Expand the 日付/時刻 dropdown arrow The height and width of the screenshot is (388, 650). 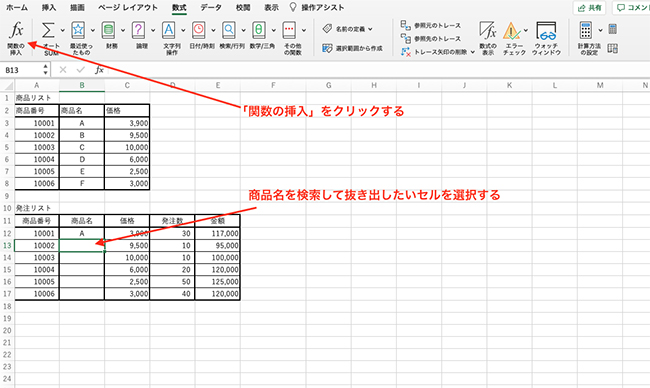click(213, 30)
